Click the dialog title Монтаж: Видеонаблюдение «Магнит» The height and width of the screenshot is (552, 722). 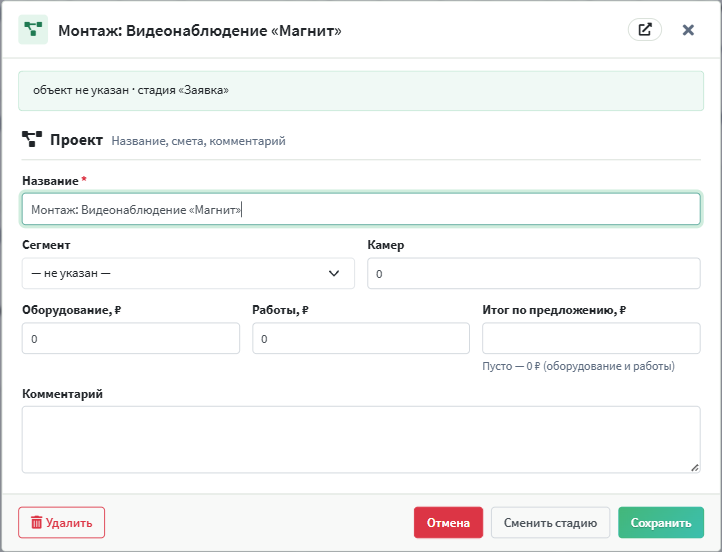coord(200,30)
